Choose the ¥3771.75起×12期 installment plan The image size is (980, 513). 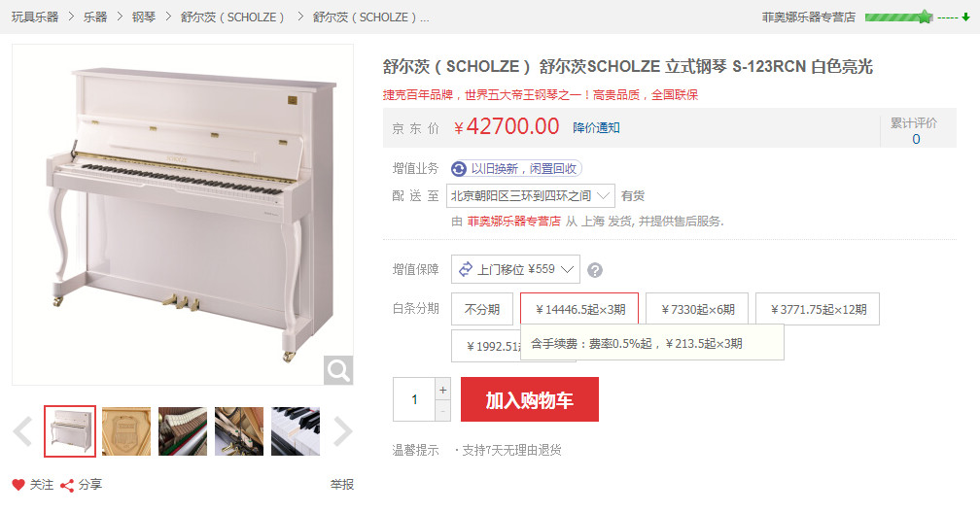coord(818,309)
